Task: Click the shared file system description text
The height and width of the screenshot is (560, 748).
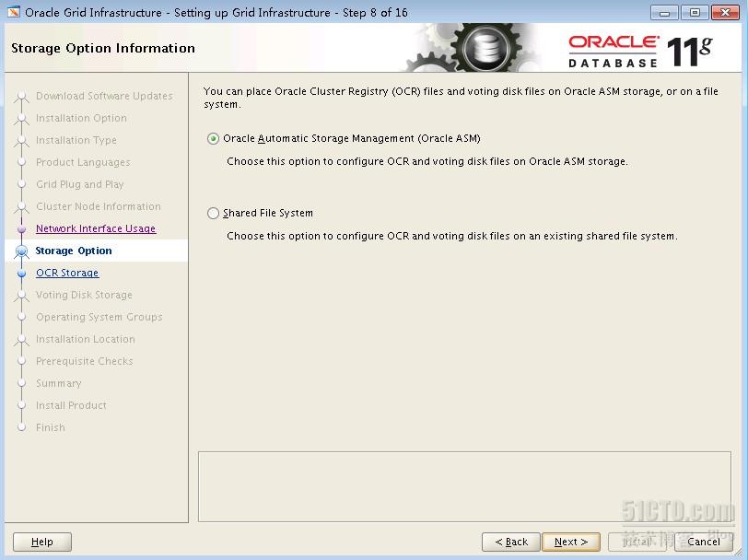Action: [452, 236]
